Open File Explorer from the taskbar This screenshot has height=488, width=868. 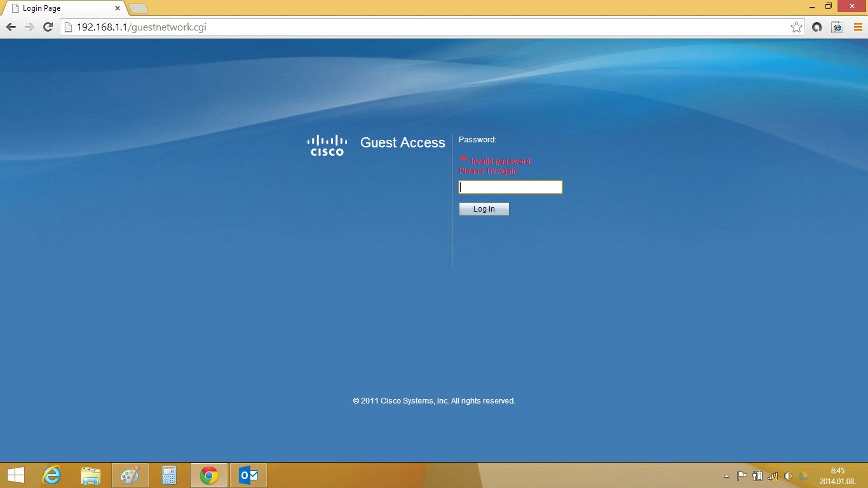pos(91,475)
